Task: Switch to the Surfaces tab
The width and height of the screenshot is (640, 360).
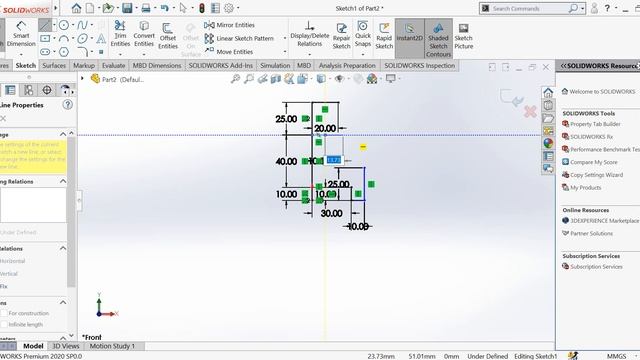Action: coord(54,65)
